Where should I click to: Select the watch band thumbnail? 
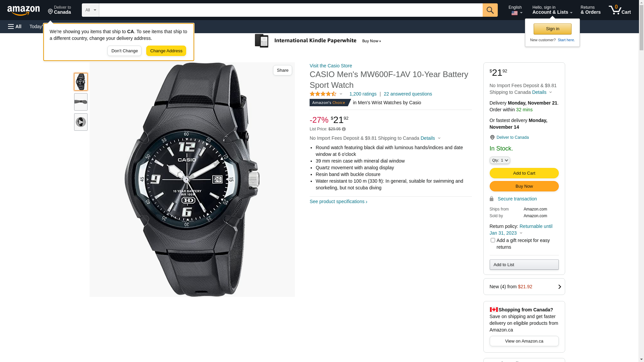81,102
